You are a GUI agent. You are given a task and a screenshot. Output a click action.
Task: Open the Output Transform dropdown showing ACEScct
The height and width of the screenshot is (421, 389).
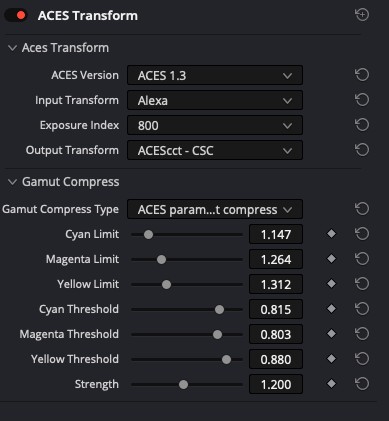[215, 150]
